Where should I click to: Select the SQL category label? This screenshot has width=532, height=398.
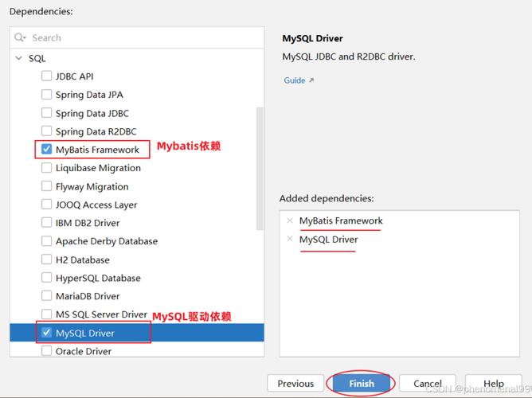click(x=37, y=58)
